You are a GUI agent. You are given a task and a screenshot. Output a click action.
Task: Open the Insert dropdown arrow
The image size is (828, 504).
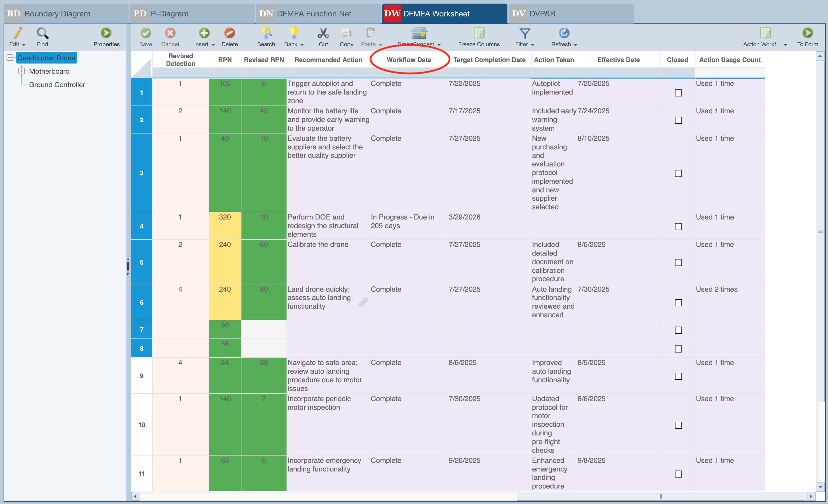click(213, 45)
